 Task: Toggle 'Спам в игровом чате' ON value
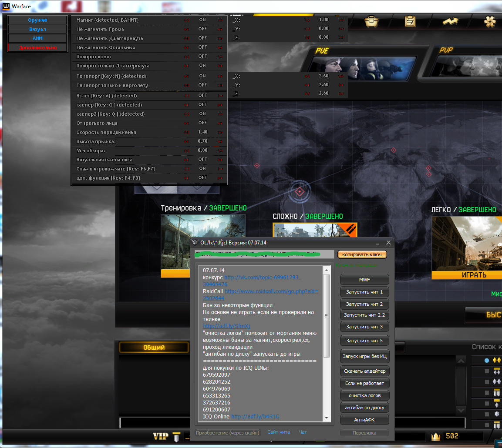pyautogui.click(x=202, y=168)
